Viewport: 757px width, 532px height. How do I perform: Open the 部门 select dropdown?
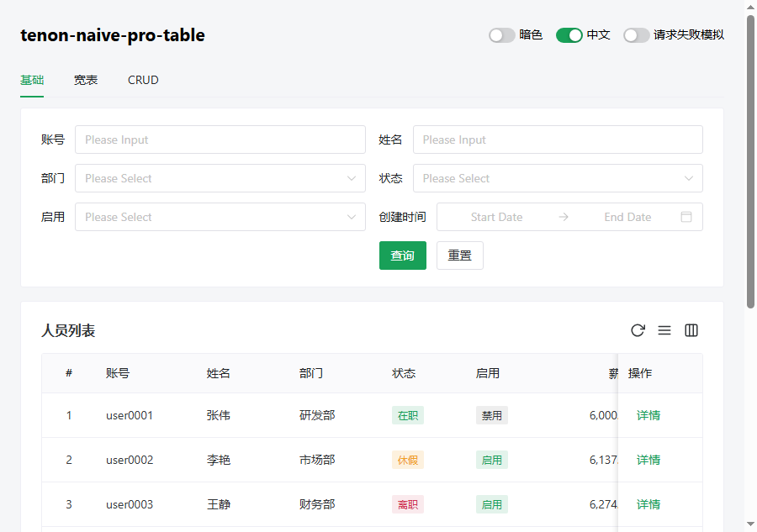(x=220, y=178)
